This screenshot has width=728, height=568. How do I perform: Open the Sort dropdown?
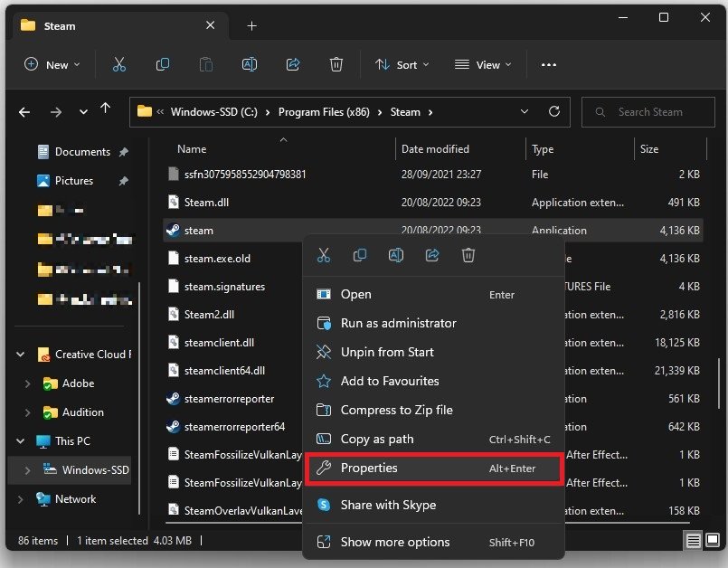click(401, 64)
